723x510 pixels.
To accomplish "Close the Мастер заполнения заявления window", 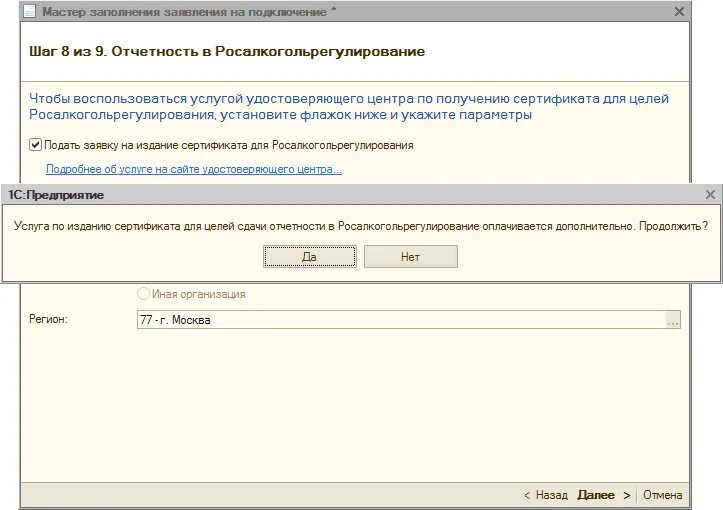I will tap(679, 12).
